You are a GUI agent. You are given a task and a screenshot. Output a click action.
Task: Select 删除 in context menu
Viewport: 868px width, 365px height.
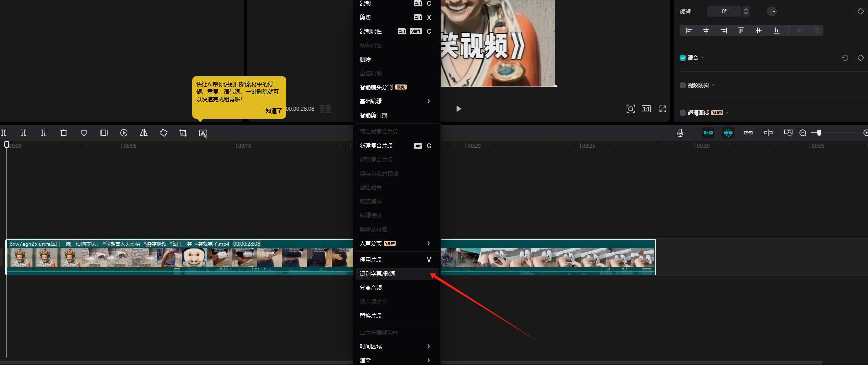click(397, 59)
